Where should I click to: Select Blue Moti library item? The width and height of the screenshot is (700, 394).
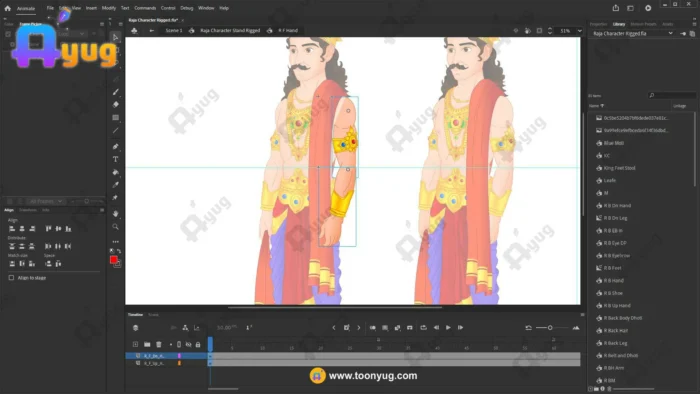point(613,143)
